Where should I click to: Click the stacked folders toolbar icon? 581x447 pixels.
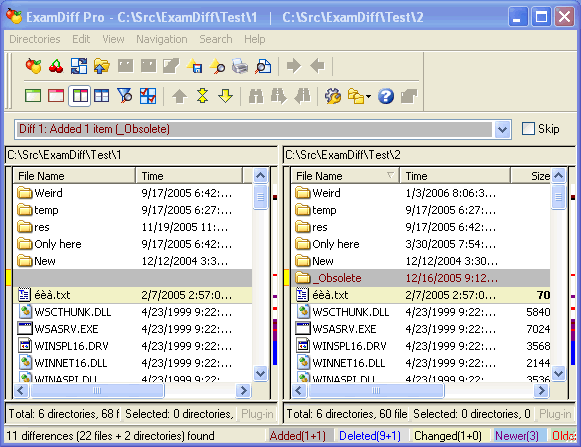(356, 96)
